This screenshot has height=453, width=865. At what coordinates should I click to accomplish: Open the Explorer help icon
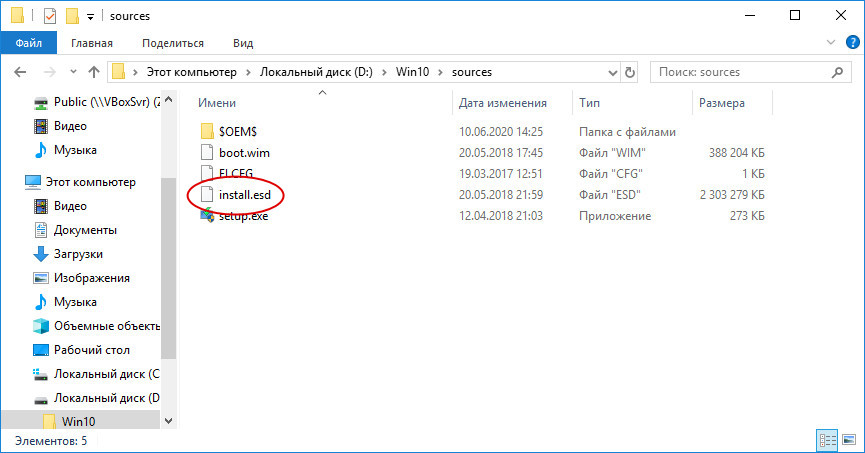852,42
